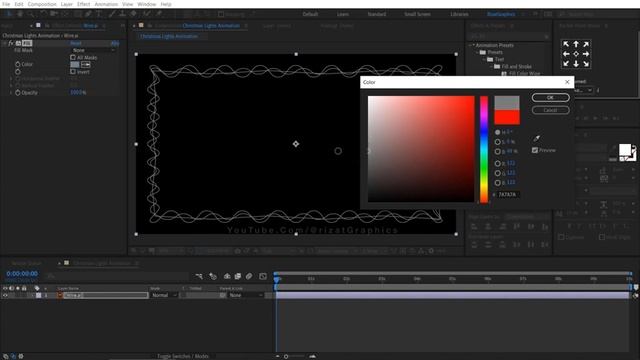Click the center diamond in the arrow grid
The width and height of the screenshot is (640, 360).
click(x=576, y=54)
